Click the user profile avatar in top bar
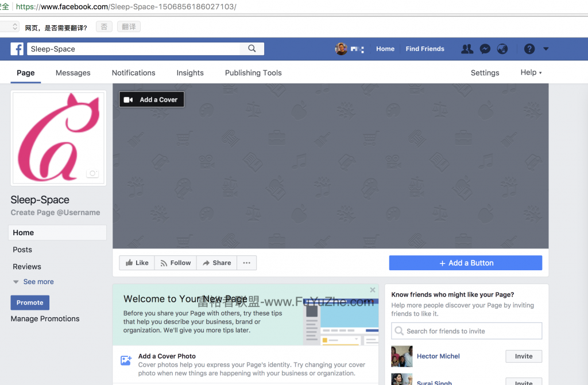The image size is (588, 385). click(x=341, y=49)
